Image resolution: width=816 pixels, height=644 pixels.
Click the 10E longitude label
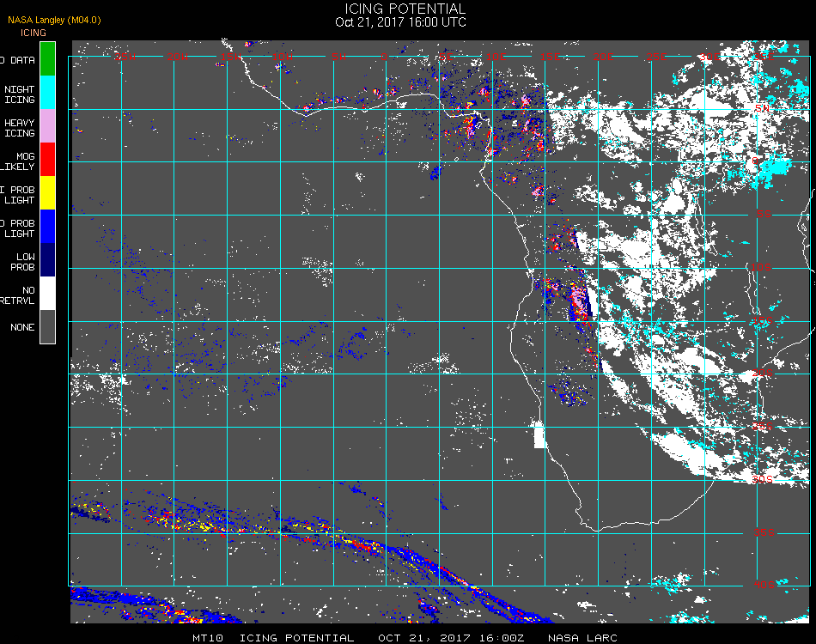pyautogui.click(x=496, y=57)
